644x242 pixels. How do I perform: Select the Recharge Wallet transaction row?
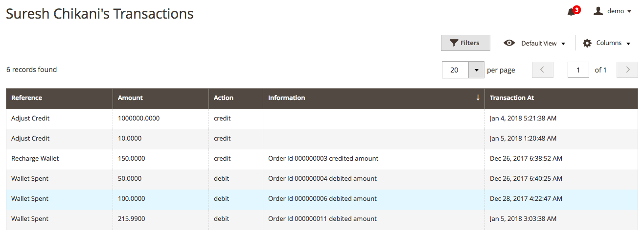click(322, 159)
